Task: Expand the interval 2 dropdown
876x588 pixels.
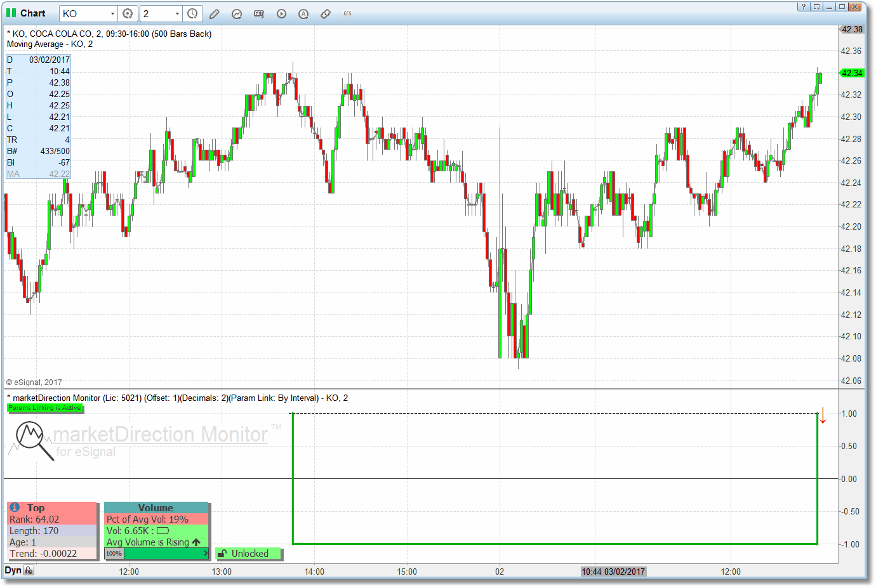Action: point(177,13)
